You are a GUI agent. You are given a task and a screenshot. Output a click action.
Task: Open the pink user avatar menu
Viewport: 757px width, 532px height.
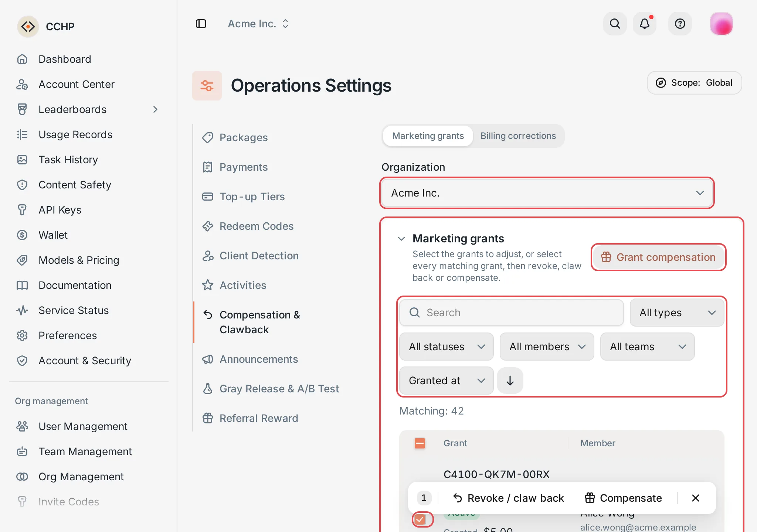tap(721, 24)
